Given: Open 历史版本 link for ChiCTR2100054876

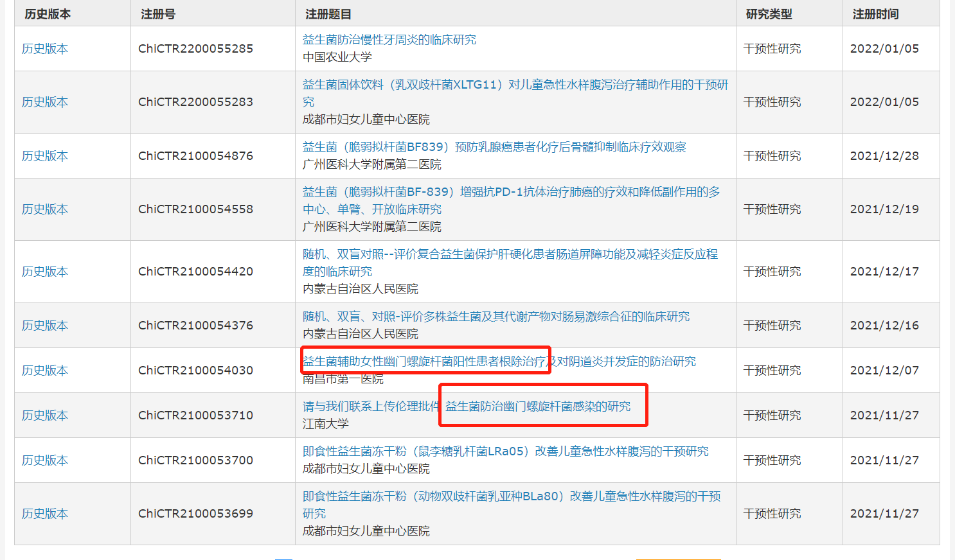Looking at the screenshot, I should 45,156.
